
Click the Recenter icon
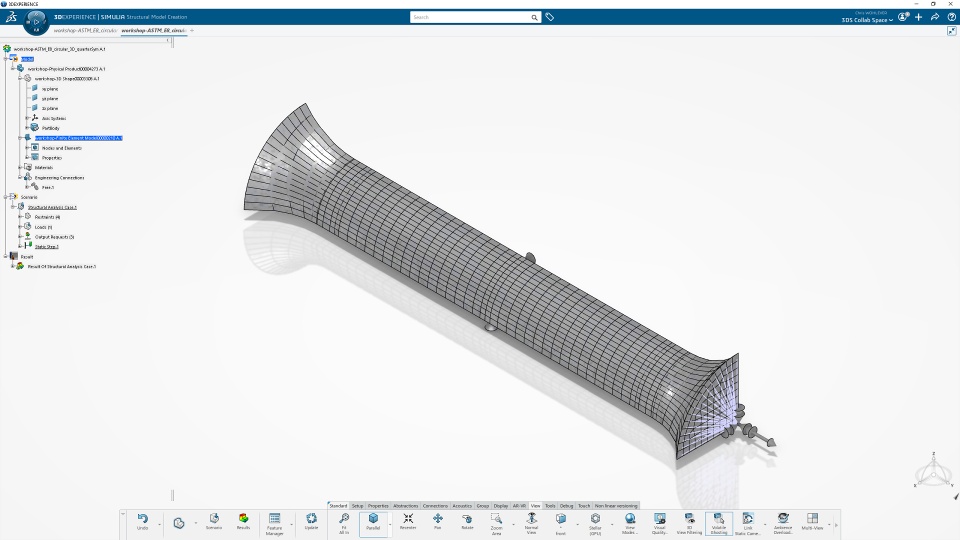pos(408,519)
